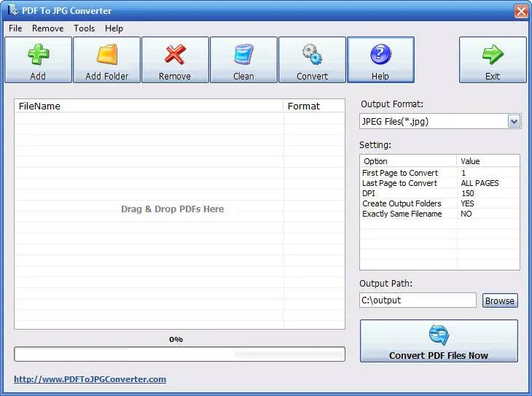Open Help via the blue question mark button

[x=380, y=60]
